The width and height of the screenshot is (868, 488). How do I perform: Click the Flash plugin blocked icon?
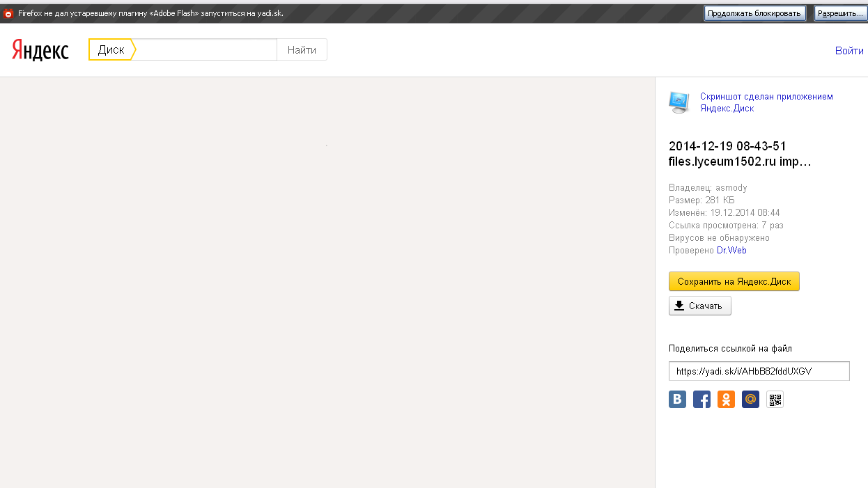pyautogui.click(x=8, y=13)
